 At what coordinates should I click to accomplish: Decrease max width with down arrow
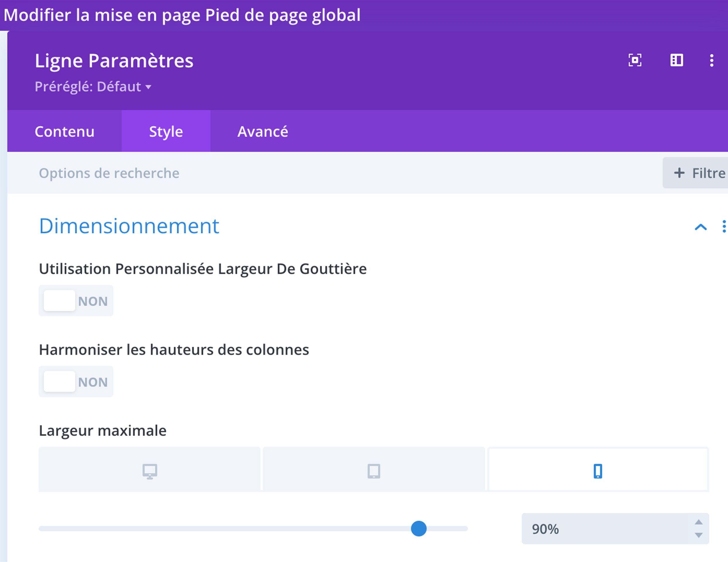(x=699, y=535)
